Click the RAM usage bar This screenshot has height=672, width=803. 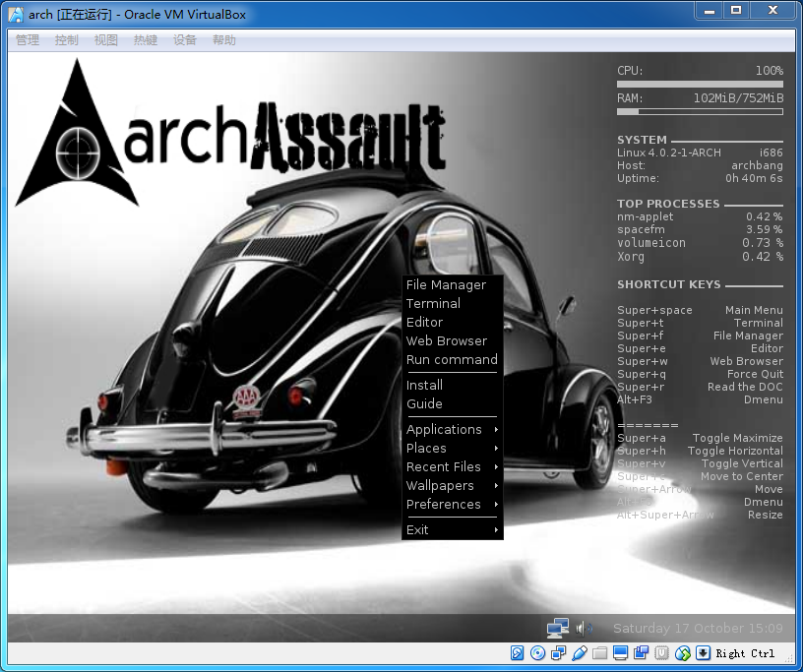tap(700, 111)
